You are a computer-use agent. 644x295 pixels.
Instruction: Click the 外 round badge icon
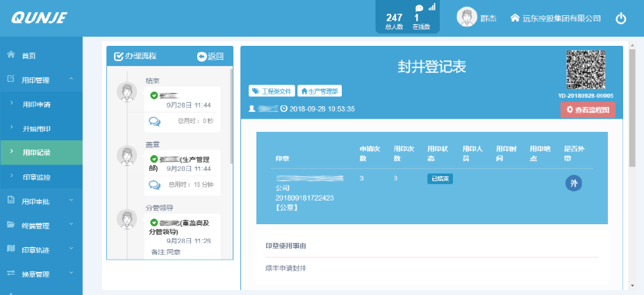[573, 183]
